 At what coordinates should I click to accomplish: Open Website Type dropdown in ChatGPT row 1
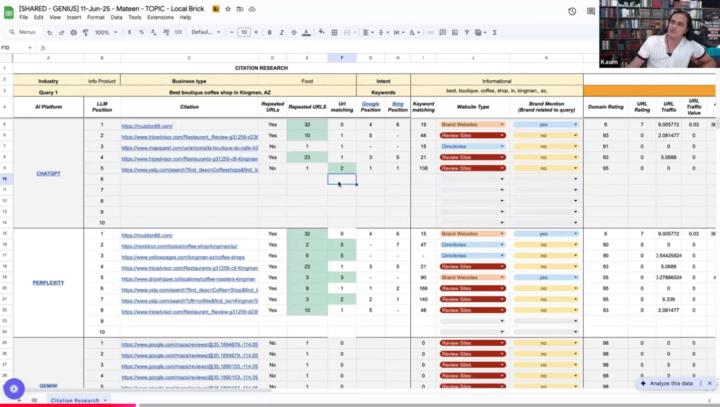click(472, 124)
